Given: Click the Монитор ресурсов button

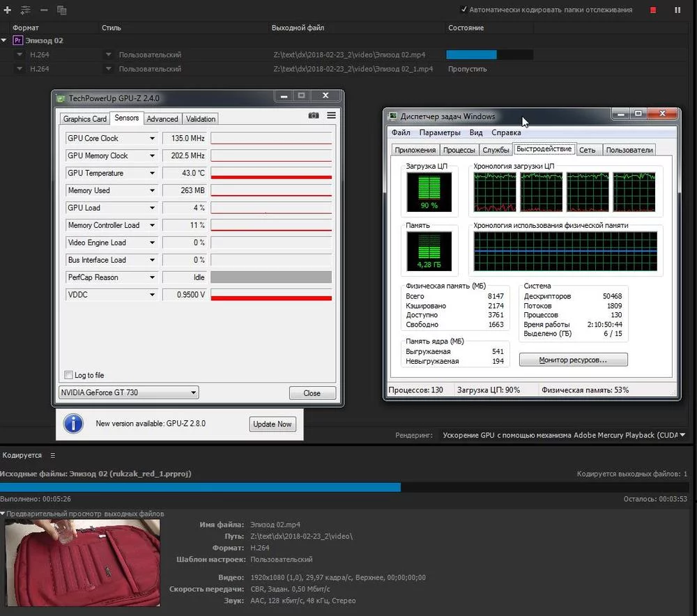Looking at the screenshot, I should click(573, 360).
